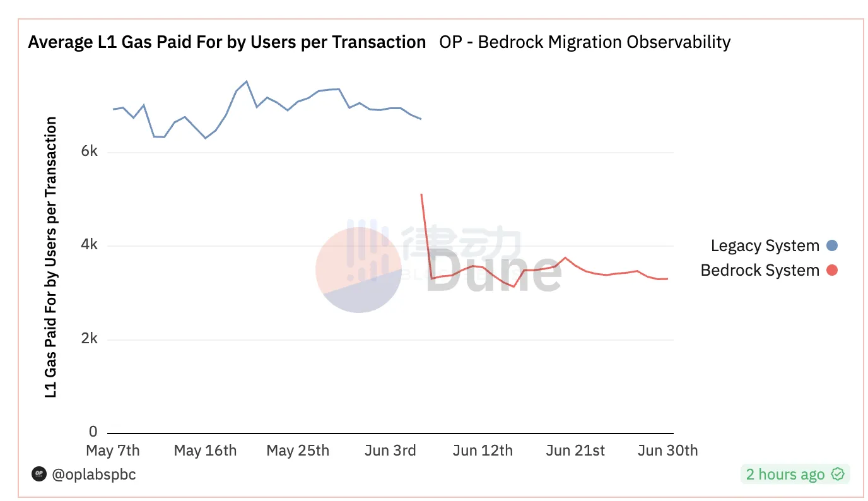Click the May 16th x-axis label
The width and height of the screenshot is (868, 501).
point(205,451)
